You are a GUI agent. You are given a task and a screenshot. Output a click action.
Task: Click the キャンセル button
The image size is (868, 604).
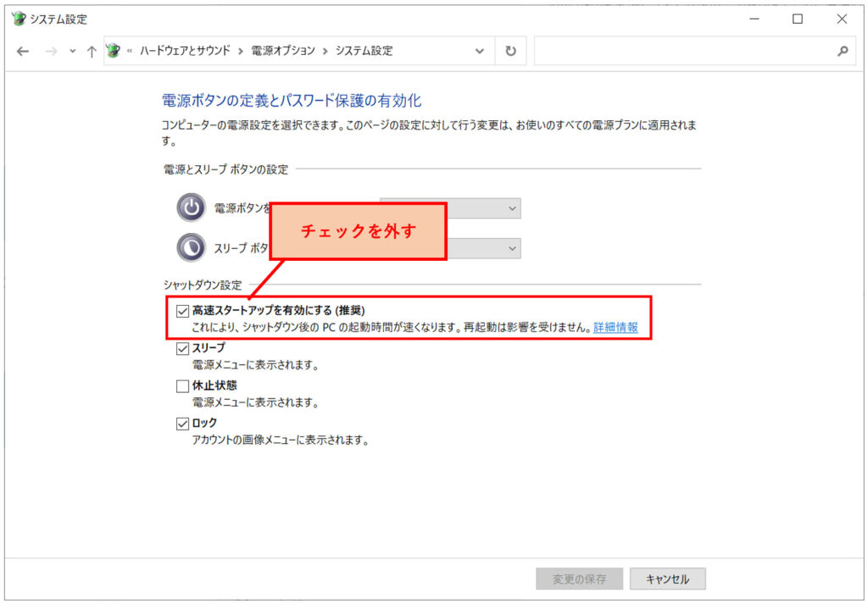(668, 579)
